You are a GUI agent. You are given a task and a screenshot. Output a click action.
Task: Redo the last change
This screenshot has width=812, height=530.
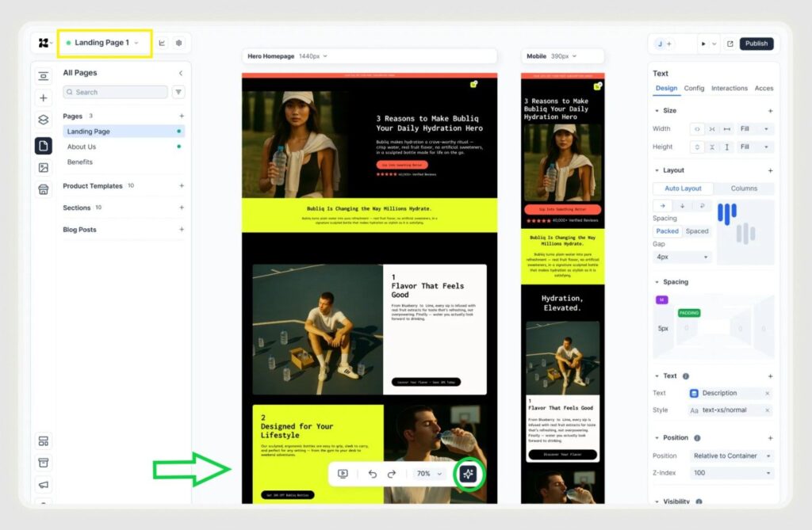click(390, 473)
